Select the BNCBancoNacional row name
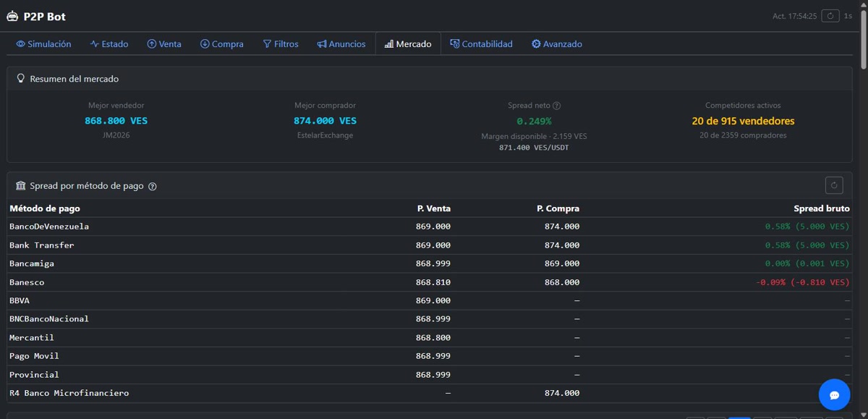 (x=49, y=319)
